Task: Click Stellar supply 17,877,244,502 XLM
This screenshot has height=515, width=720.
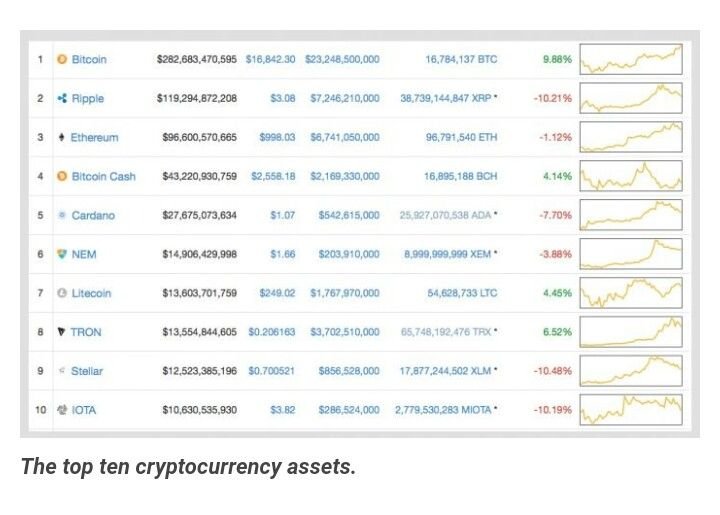Action: point(449,371)
